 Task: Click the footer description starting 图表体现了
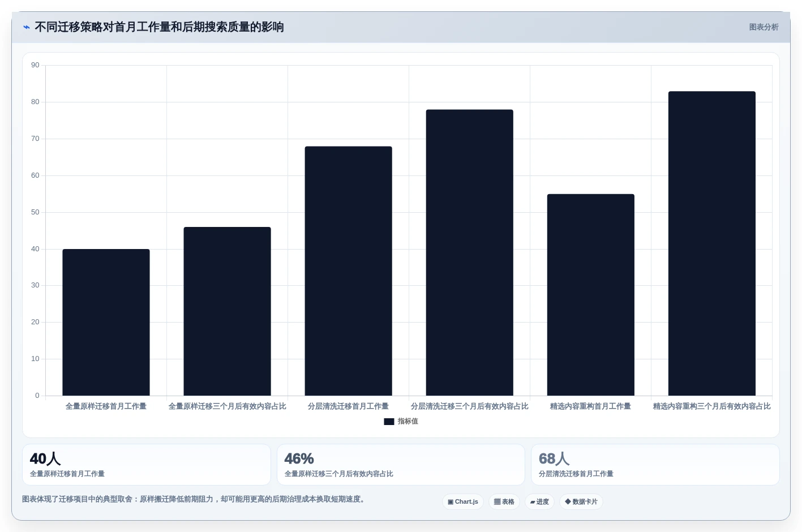point(195,499)
